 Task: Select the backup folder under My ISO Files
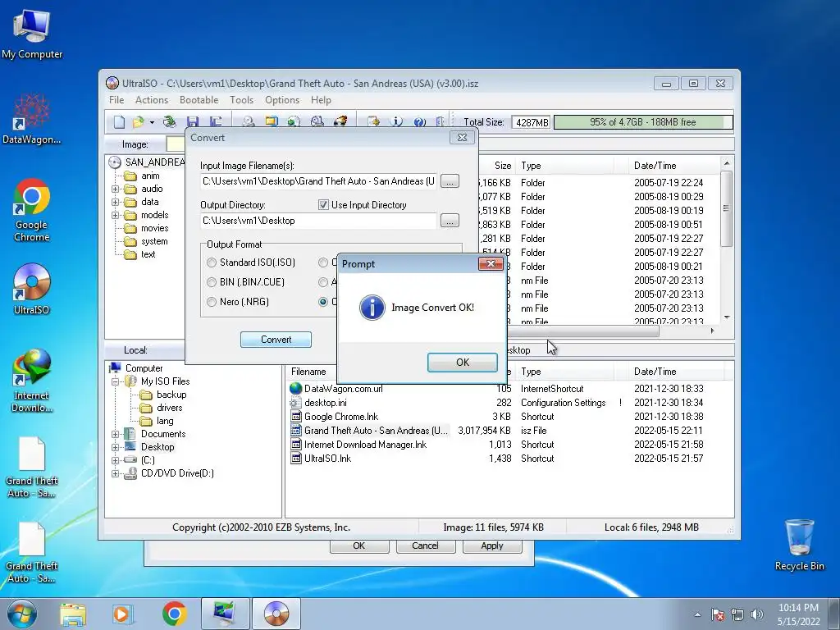171,395
